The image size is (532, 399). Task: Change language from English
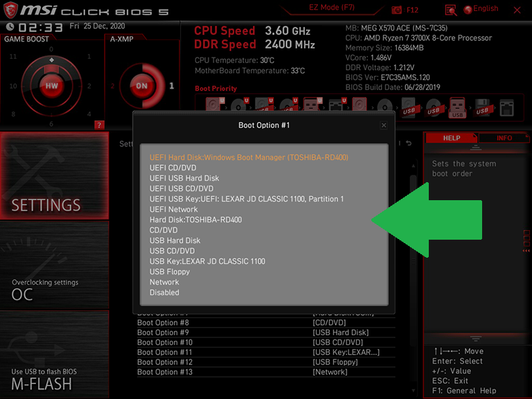coord(481,9)
